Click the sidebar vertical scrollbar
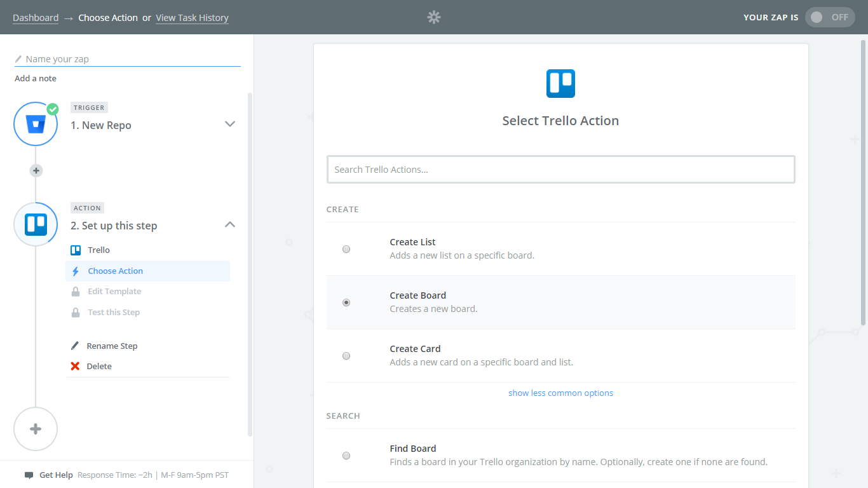The image size is (868, 488). pyautogui.click(x=250, y=264)
